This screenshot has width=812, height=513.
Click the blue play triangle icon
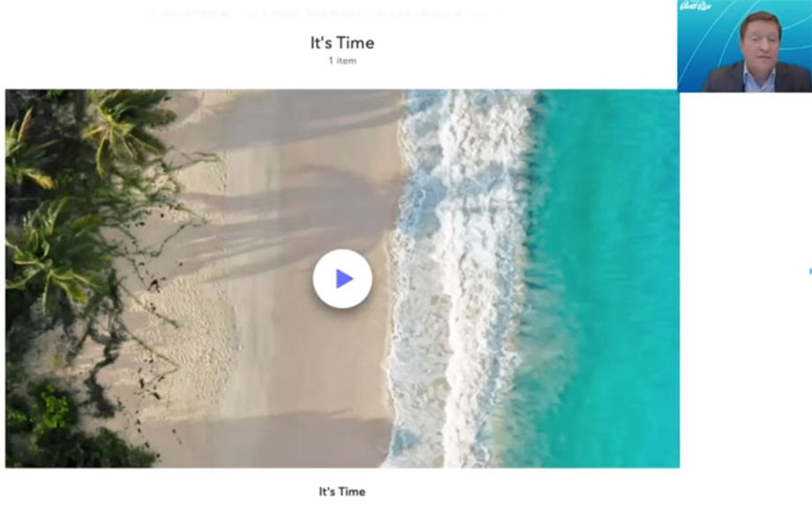344,279
